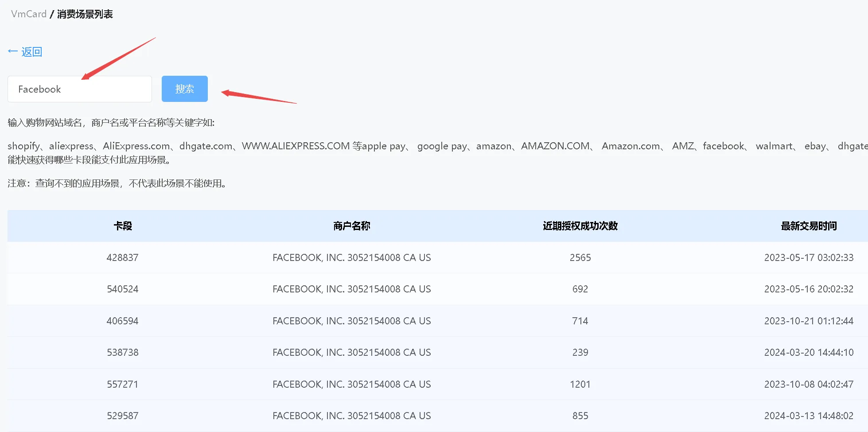868x432 pixels.
Task: Click the hint text 输入购物网站域名
Action: (x=45, y=123)
